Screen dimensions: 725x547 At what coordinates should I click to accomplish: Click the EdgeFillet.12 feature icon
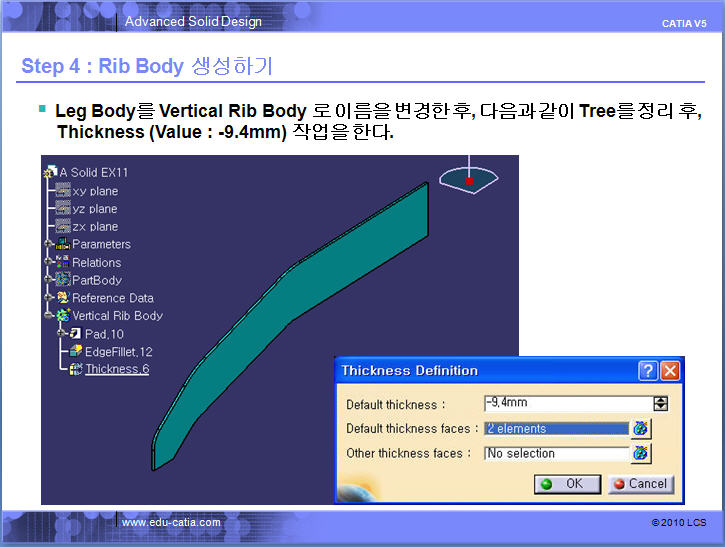tap(75, 352)
